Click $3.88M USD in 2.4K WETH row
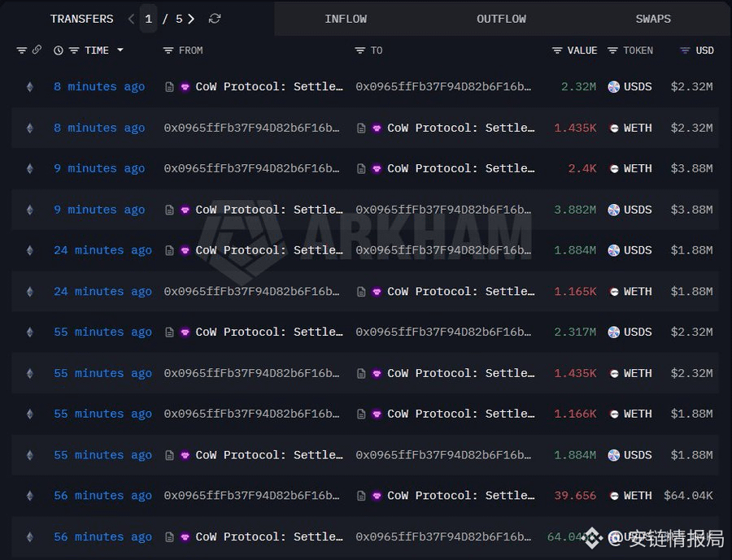 click(692, 168)
